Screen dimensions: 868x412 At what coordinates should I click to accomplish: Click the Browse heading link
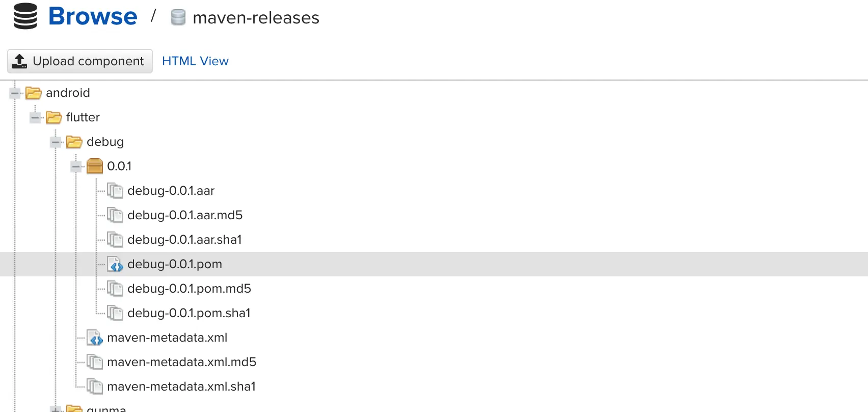(93, 16)
